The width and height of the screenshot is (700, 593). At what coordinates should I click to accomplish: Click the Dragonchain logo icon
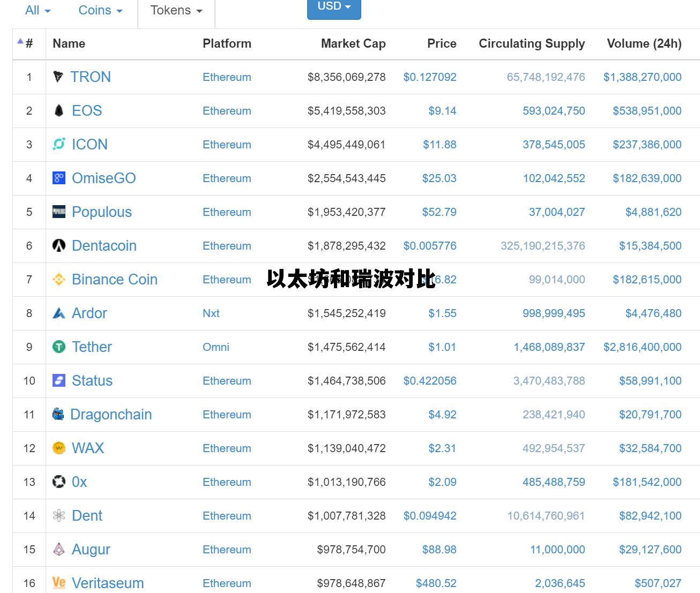(x=58, y=414)
